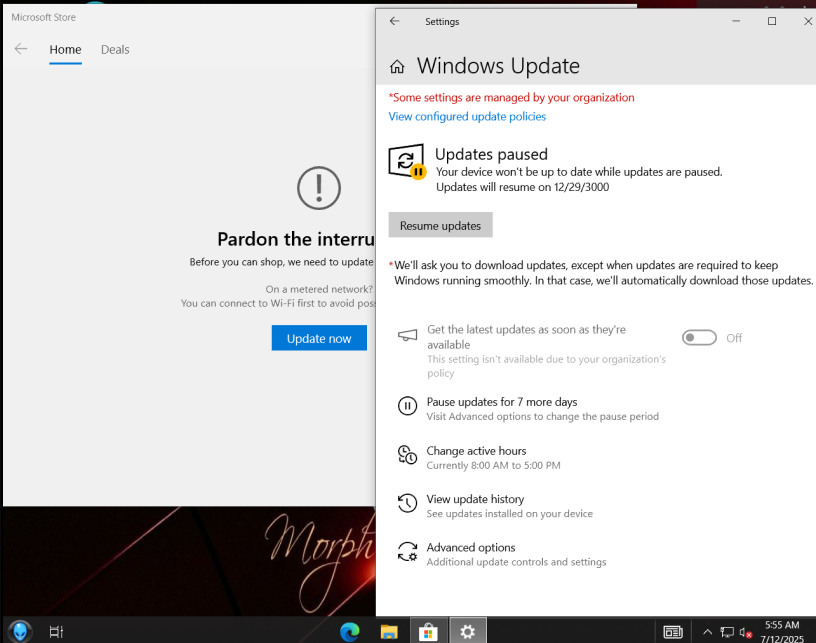
Task: Open View configured update policies link
Action: click(x=467, y=116)
